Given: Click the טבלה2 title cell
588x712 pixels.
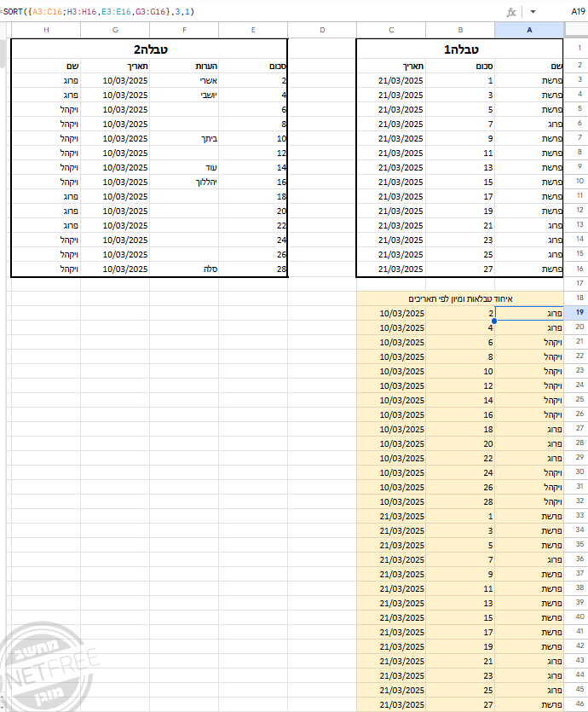Looking at the screenshot, I should click(150, 49).
